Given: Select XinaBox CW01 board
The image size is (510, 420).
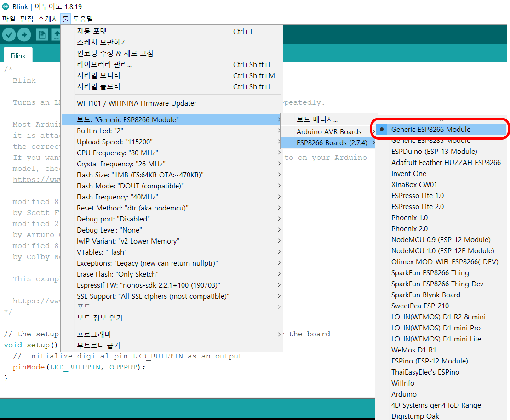Looking at the screenshot, I should (x=441, y=185).
